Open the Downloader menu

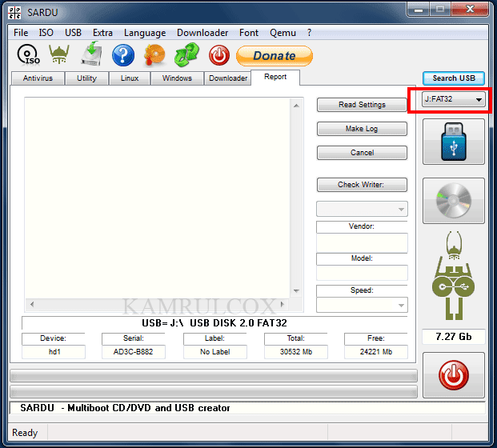[x=202, y=33]
